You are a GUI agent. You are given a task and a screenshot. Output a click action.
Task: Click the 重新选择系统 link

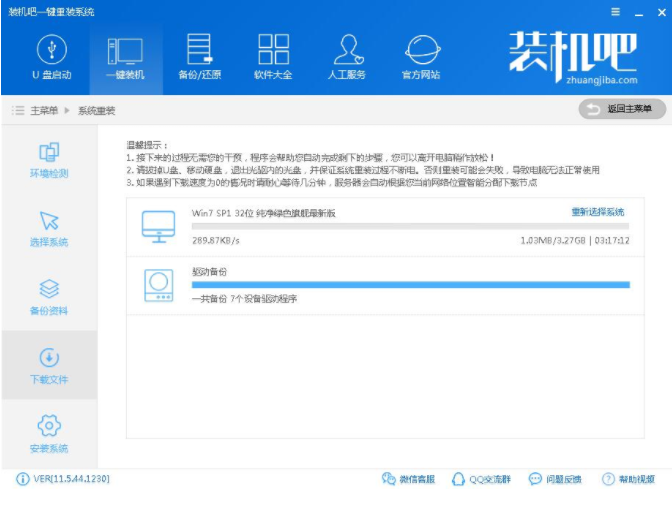(x=598, y=212)
